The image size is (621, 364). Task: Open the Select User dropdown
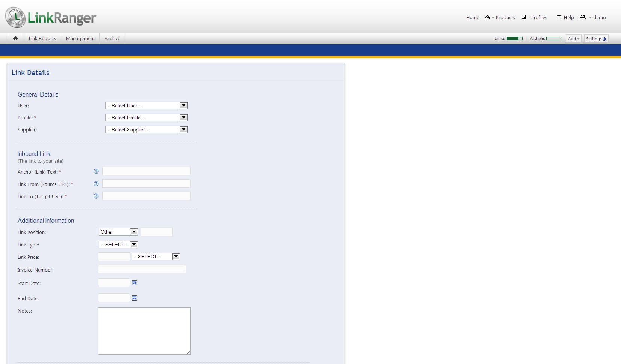coord(147,106)
